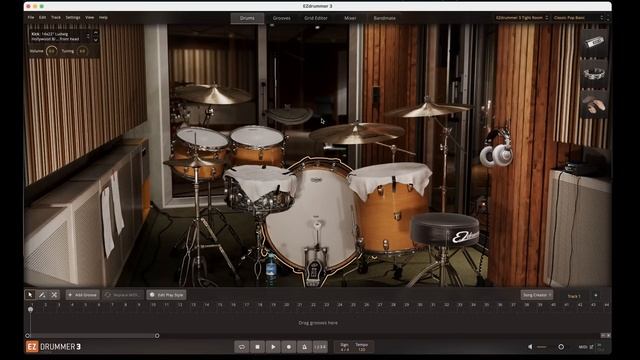Select the pencil draw tool
This screenshot has width=640, height=360.
pos(42,295)
